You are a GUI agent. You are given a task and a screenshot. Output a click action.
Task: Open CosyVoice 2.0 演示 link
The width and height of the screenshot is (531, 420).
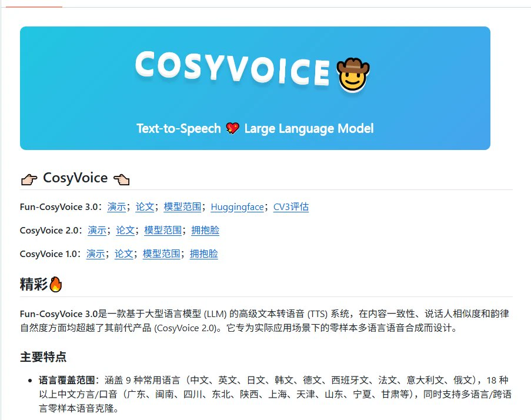[x=97, y=231]
